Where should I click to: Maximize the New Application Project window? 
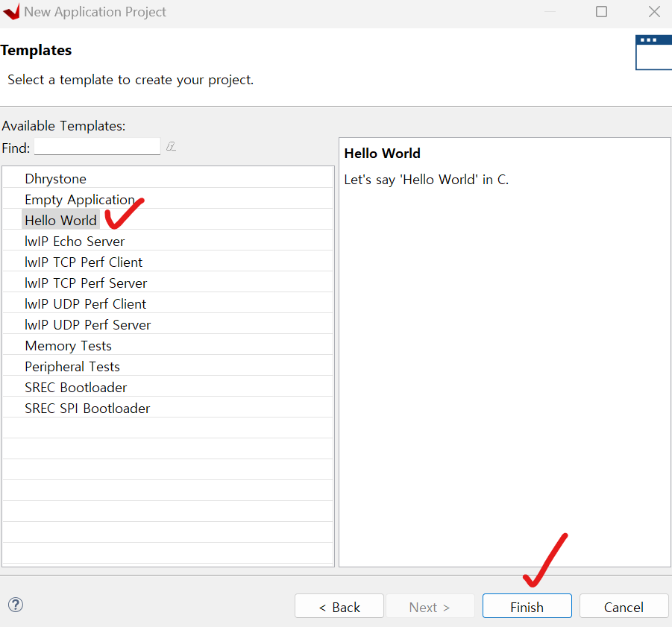coord(601,12)
